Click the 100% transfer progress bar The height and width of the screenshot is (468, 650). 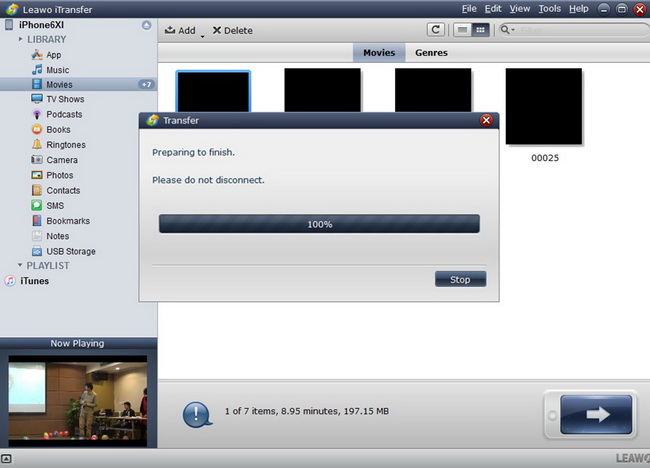coord(319,224)
